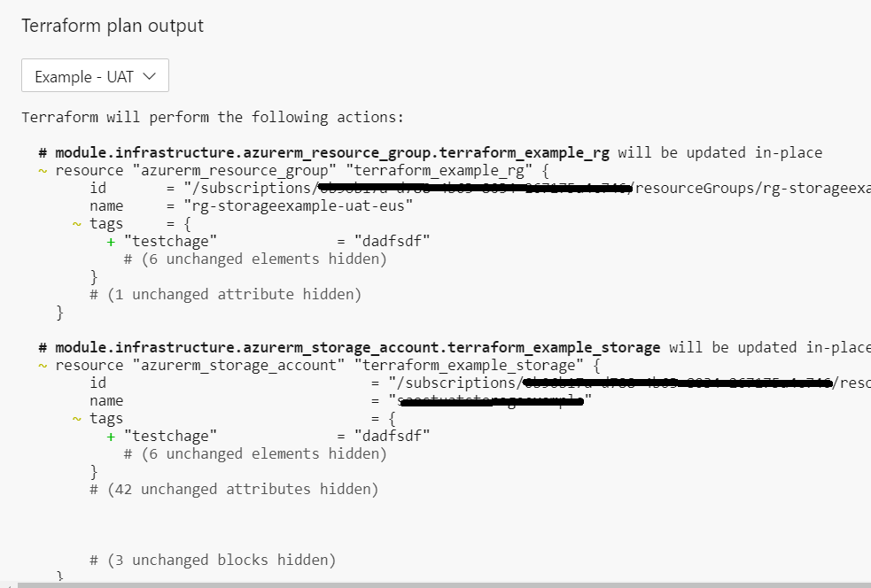Click the yellow tilde beside resource group tags
Image resolution: width=871 pixels, height=588 pixels.
pos(77,224)
